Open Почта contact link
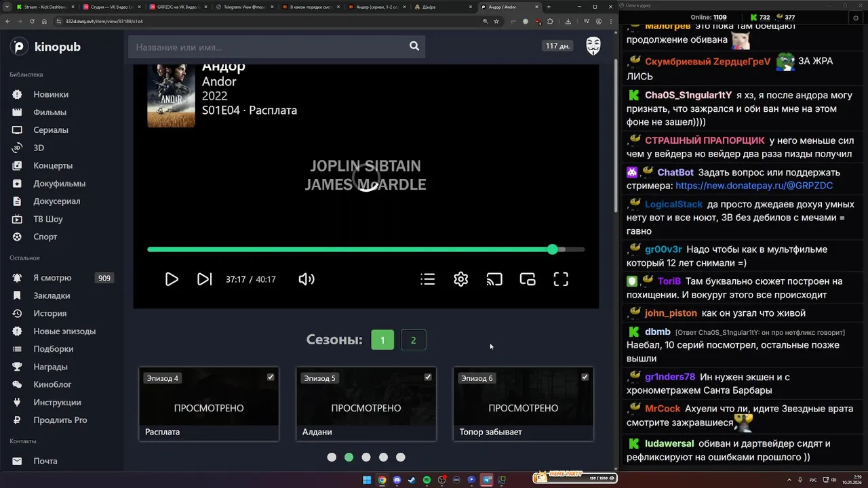Screen dimensions: 868x488 (45, 461)
